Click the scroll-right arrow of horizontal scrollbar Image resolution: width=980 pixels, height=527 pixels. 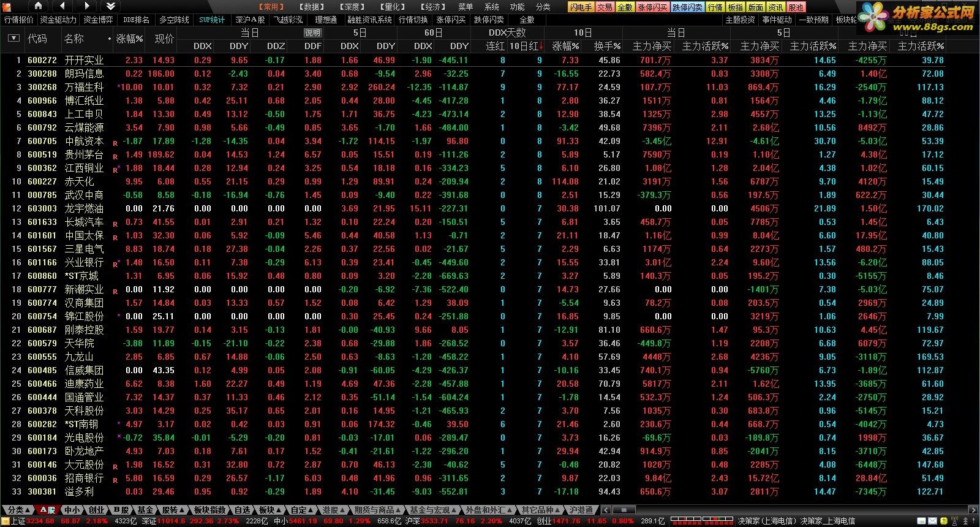[974, 510]
